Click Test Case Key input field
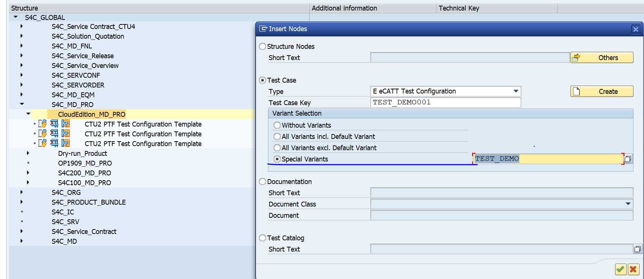This screenshot has width=644, height=279. pos(445,103)
